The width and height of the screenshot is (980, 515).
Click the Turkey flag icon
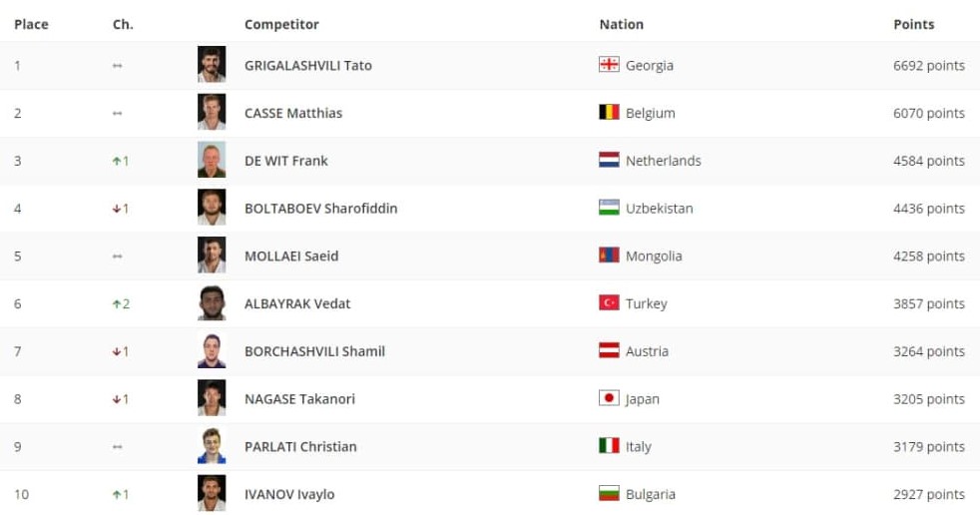pyautogui.click(x=609, y=302)
